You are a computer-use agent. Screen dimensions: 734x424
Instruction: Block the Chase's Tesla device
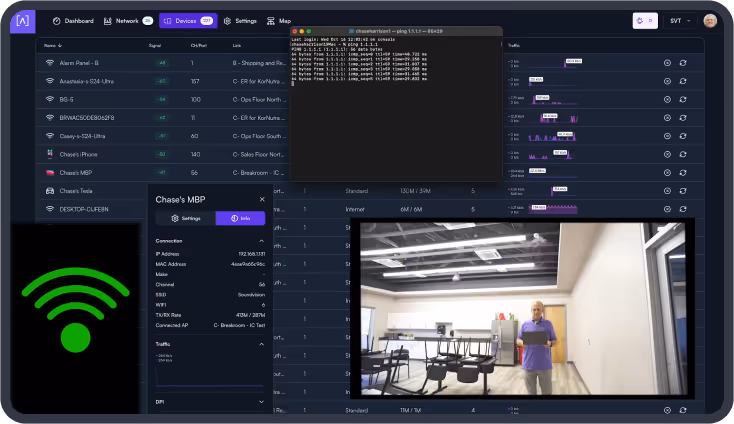[x=668, y=191]
